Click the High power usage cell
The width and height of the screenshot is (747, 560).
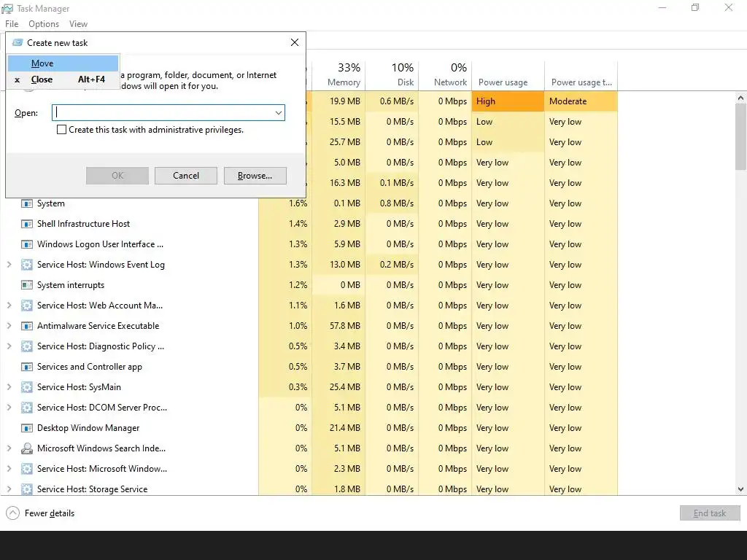point(508,101)
